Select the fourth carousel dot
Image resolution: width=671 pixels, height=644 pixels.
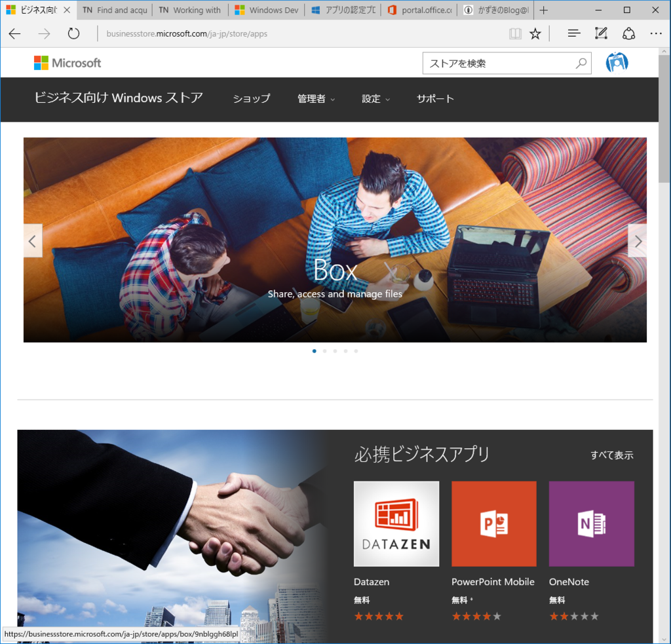(x=345, y=351)
